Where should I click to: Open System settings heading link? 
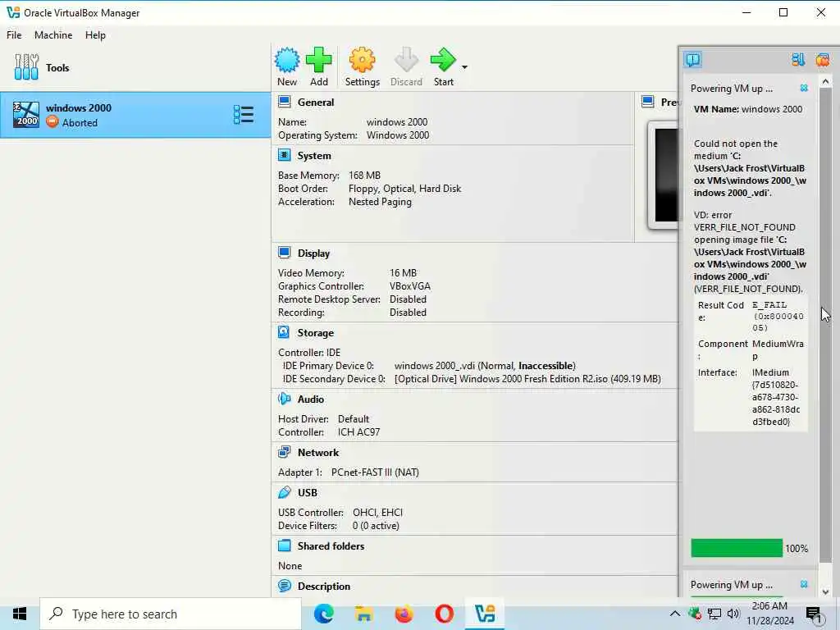click(314, 156)
